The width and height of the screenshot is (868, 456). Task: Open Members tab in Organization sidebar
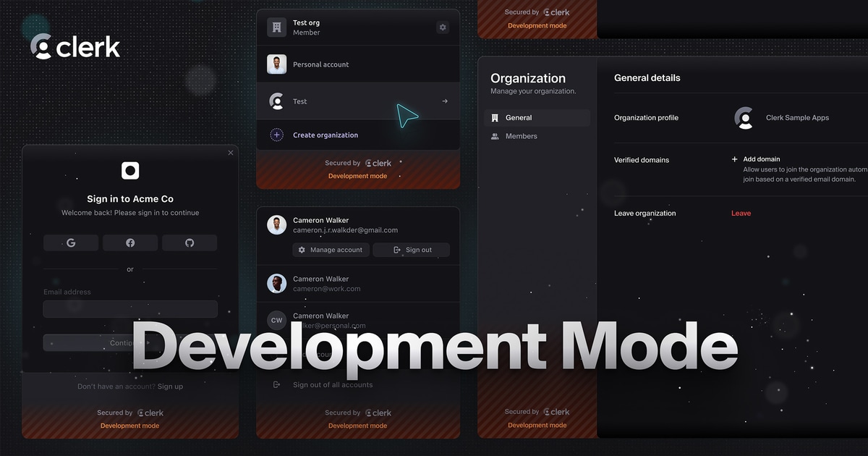(537, 136)
